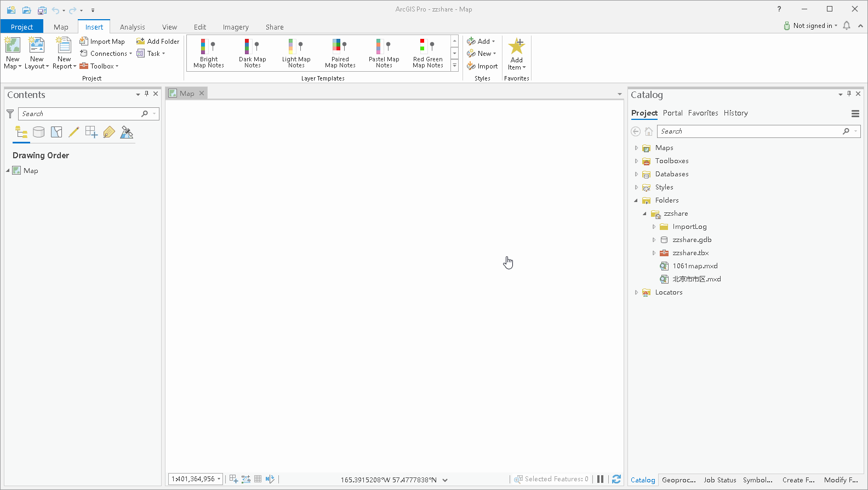Click notifications bell icon
The image size is (868, 490).
(847, 26)
